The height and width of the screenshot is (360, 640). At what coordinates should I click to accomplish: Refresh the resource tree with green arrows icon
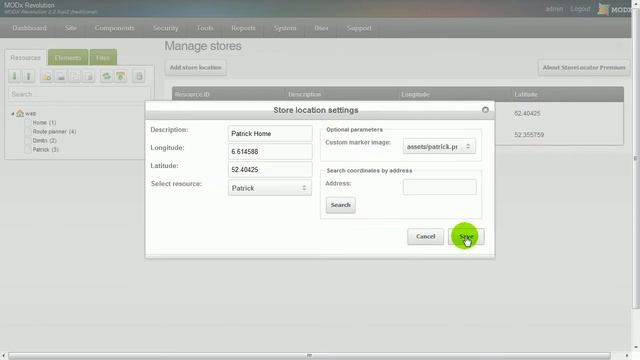[107, 76]
